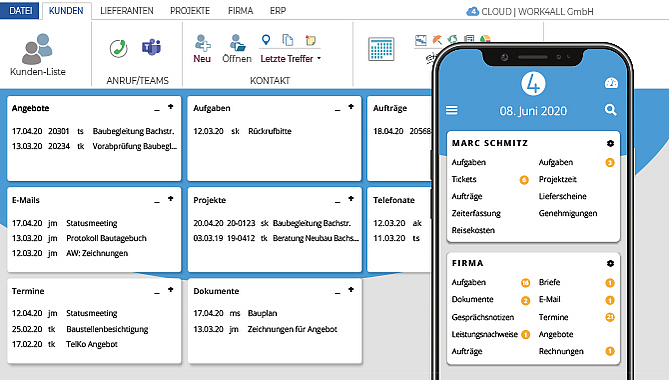Screen dimensions: 669x380
Task: Select the Baubegleitung Bachstr. offer row
Action: 94,131
